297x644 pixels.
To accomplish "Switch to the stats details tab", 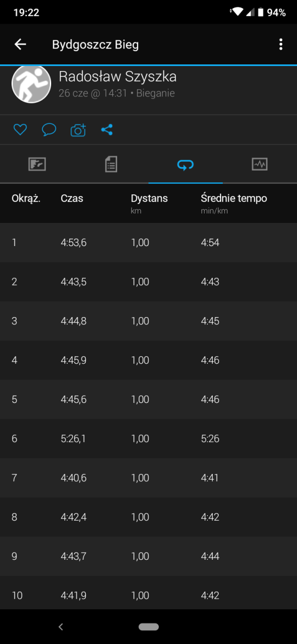I will [111, 165].
